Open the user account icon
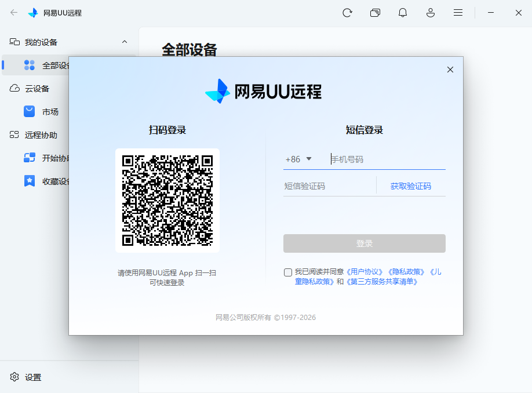 (x=431, y=13)
